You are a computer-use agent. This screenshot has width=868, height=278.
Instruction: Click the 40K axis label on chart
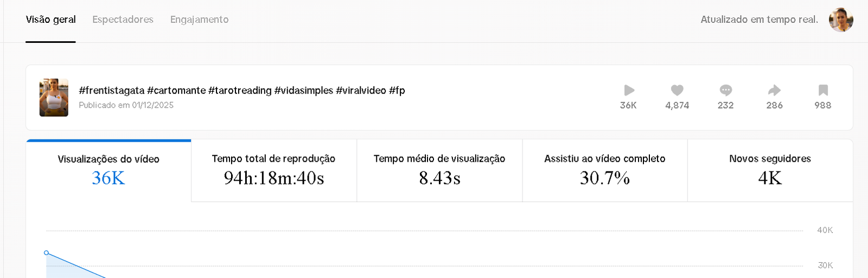click(x=825, y=230)
